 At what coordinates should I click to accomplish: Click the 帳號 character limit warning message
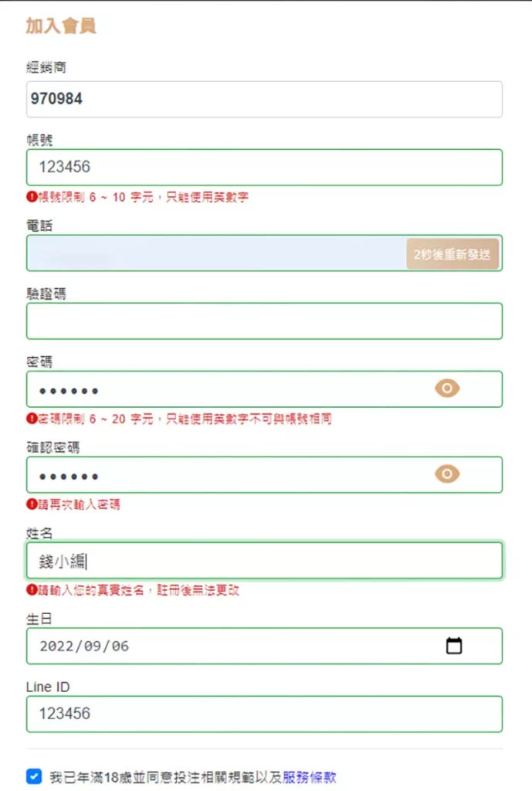[139, 197]
